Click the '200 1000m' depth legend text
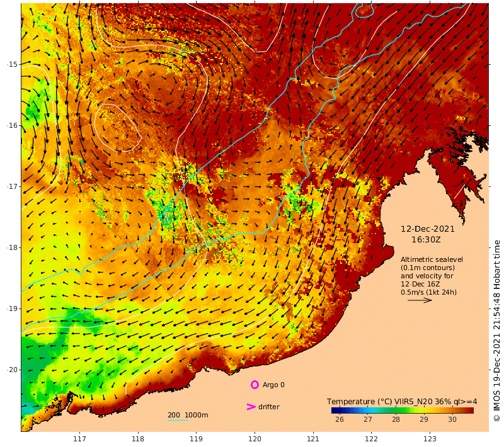Image resolution: width=504 pixels, height=447 pixels. point(188,415)
